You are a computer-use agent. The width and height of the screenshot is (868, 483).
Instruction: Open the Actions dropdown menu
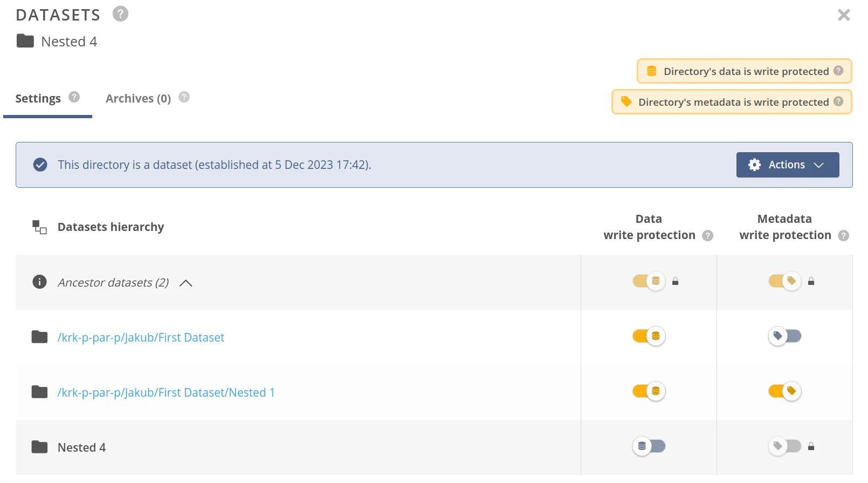[787, 165]
